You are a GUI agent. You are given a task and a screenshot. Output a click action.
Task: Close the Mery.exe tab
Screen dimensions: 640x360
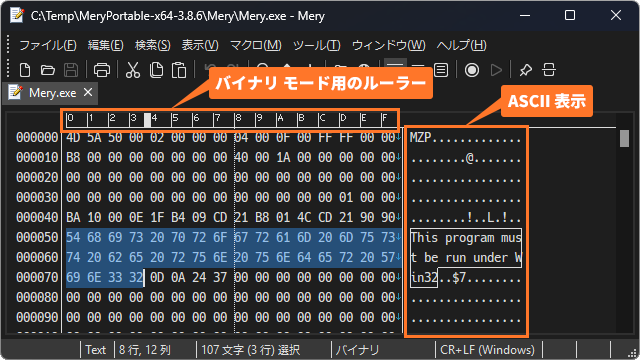(x=88, y=92)
